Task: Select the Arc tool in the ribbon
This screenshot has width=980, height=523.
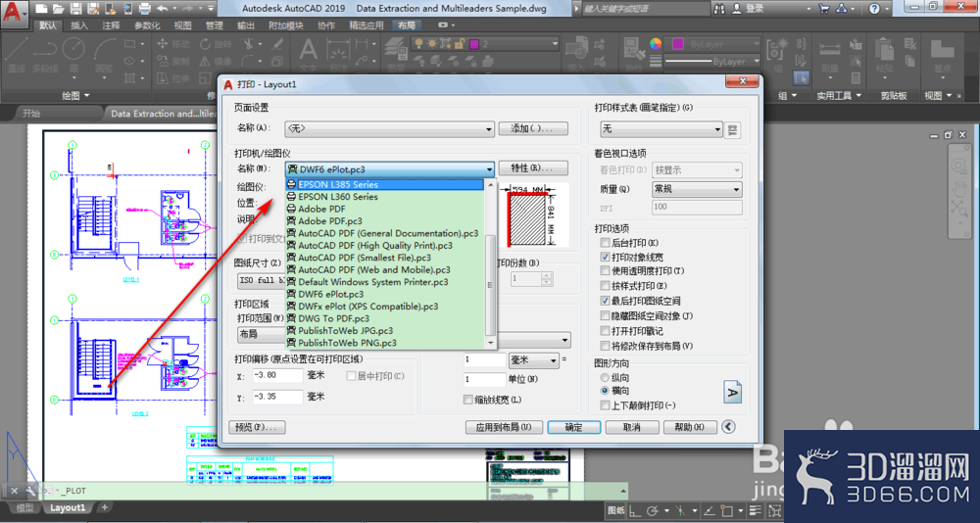Action: (105, 55)
